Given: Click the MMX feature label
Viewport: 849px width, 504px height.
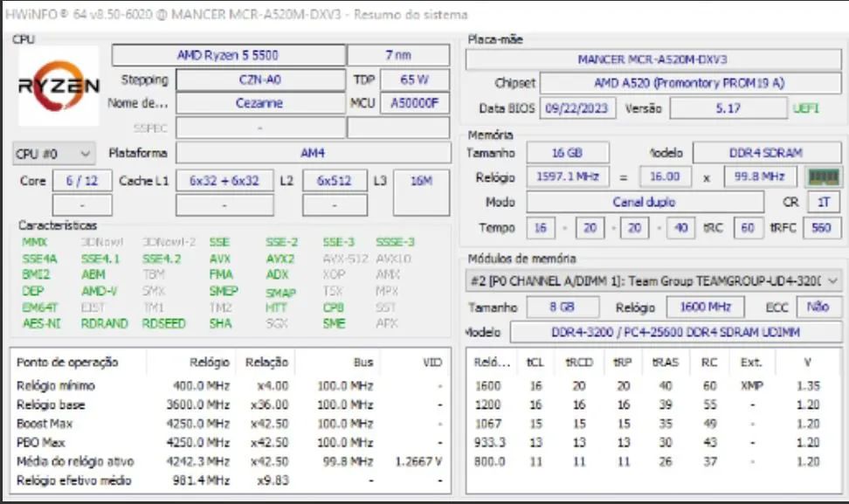Looking at the screenshot, I should (x=35, y=242).
